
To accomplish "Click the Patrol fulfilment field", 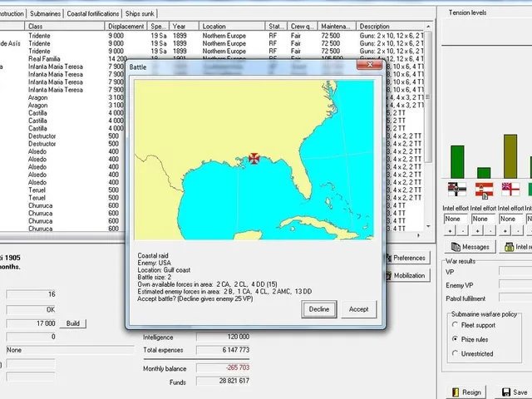I will (515, 298).
